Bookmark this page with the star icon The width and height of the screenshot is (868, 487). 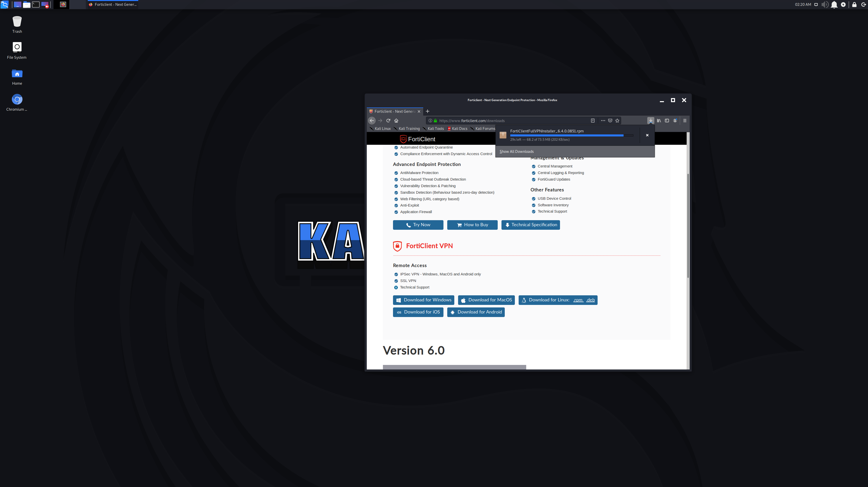coord(617,121)
